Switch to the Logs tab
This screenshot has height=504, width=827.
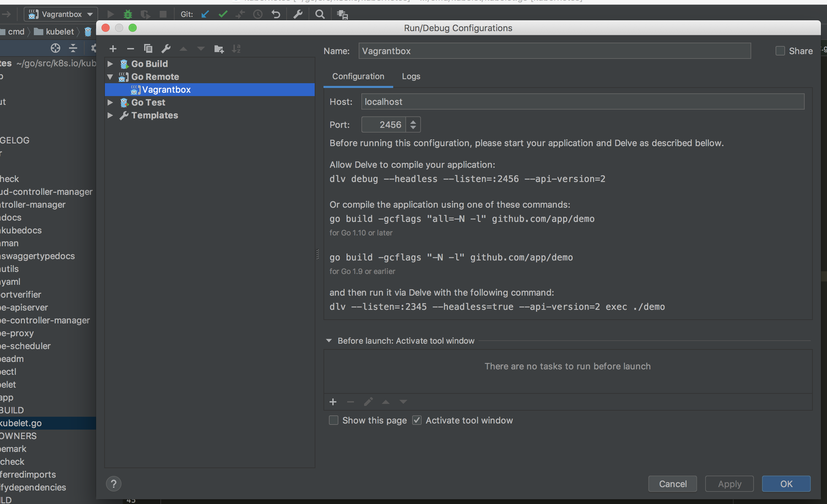point(411,76)
